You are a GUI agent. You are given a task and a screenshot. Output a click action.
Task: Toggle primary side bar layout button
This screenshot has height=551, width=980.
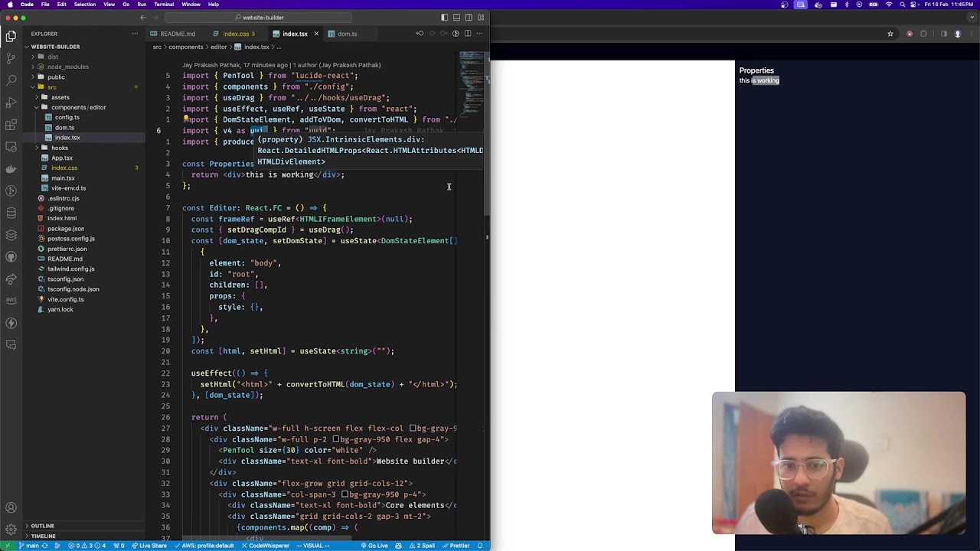[444, 17]
